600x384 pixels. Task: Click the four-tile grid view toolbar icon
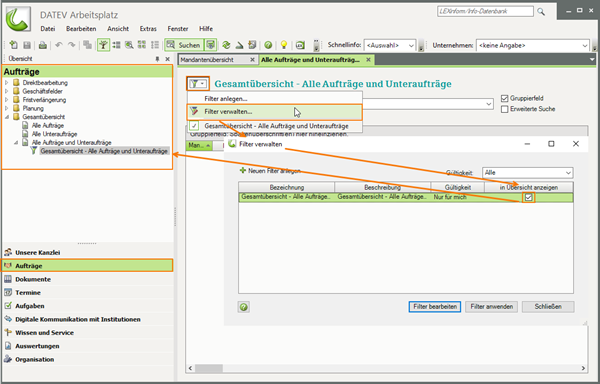142,45
